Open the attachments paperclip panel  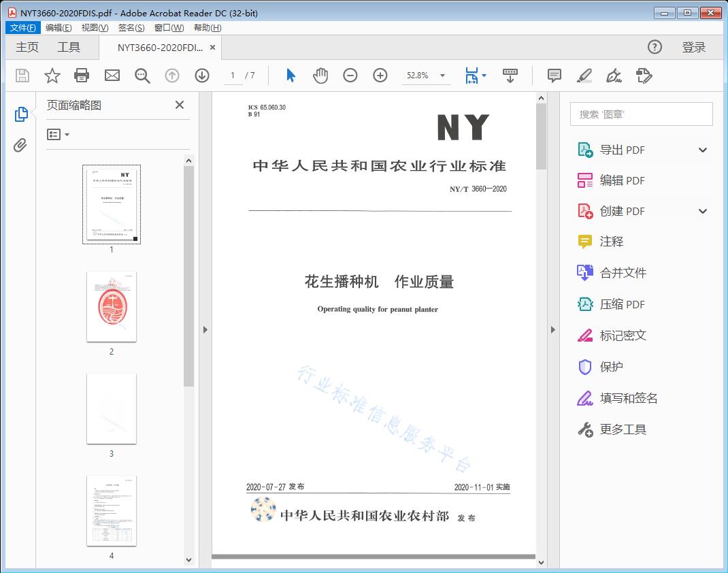(21, 143)
